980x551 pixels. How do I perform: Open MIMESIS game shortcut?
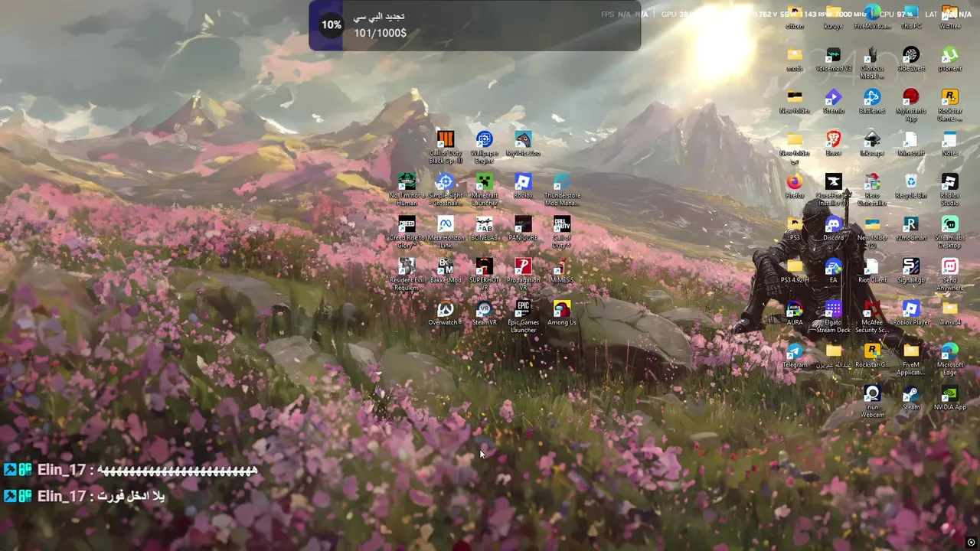[x=562, y=266]
